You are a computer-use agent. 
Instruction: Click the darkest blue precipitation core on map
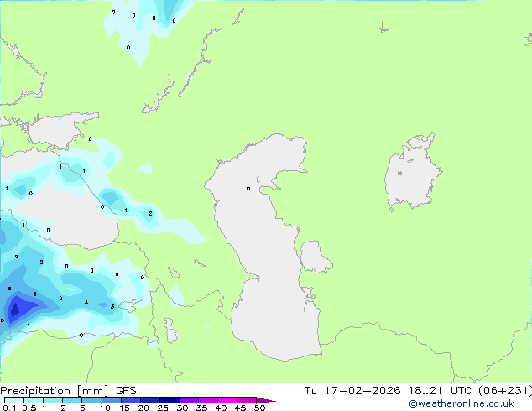[14, 310]
